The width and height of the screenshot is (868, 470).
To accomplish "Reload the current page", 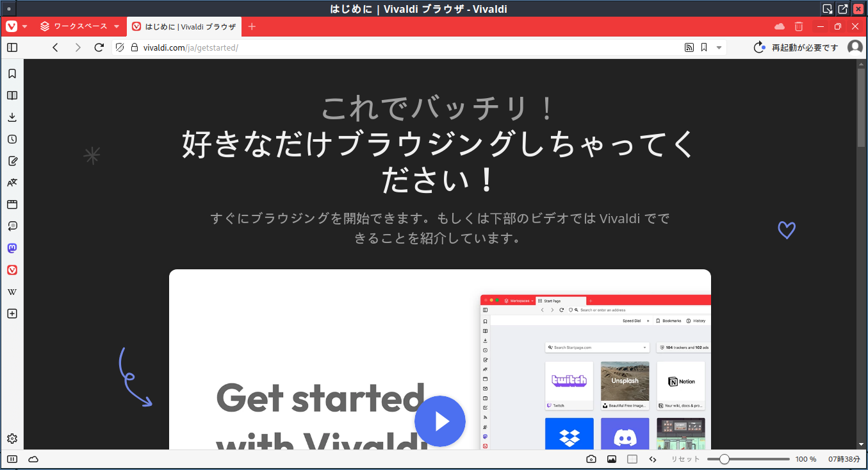I will coord(99,47).
